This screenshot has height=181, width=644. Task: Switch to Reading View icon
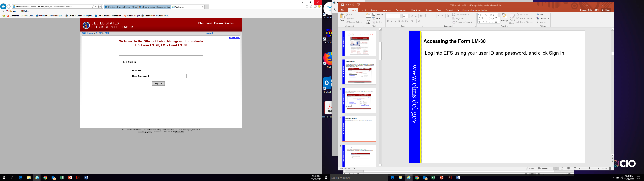tap(568, 168)
